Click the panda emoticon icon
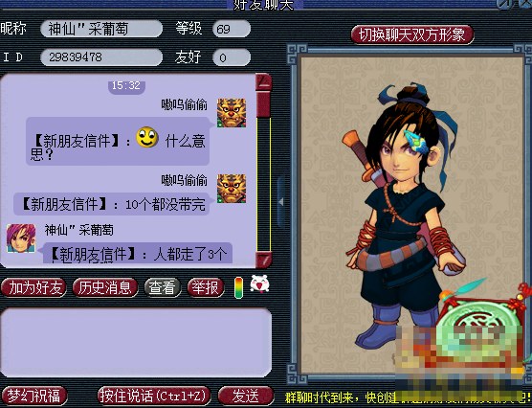Image resolution: width=532 pixels, height=408 pixels. coord(259,284)
